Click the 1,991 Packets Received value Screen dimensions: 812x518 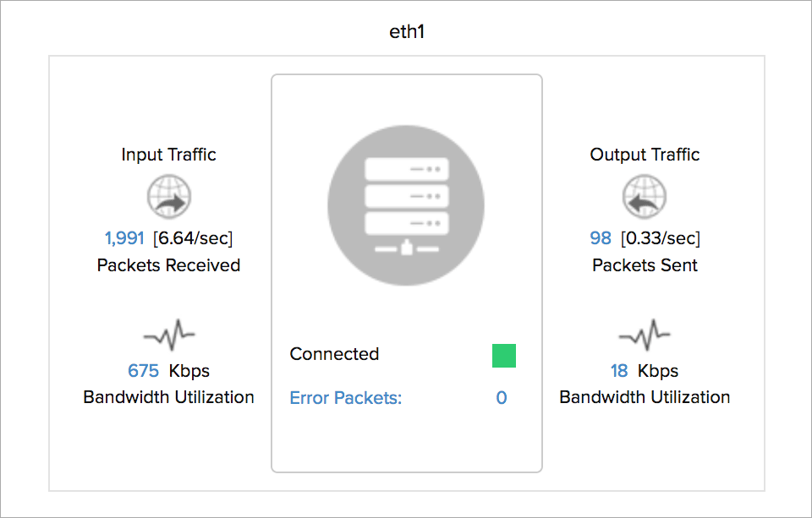(x=123, y=237)
